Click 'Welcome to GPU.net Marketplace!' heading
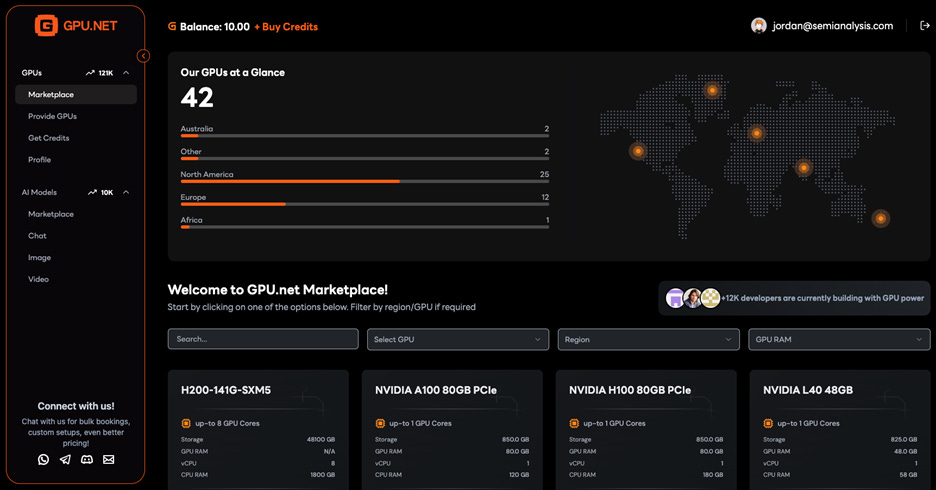936x490 pixels. (278, 290)
